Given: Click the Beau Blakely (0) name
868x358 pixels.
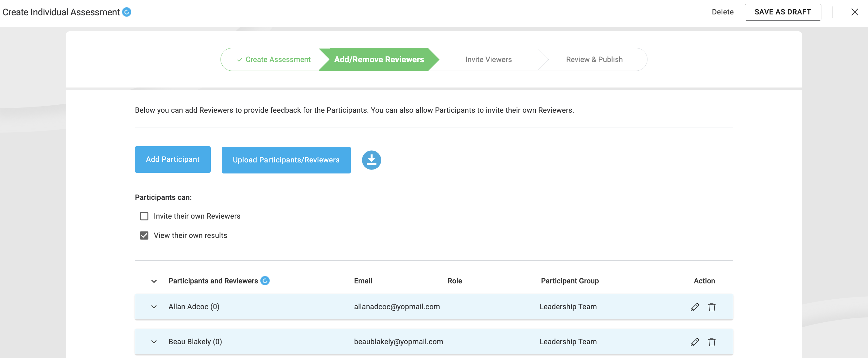Looking at the screenshot, I should [x=195, y=342].
